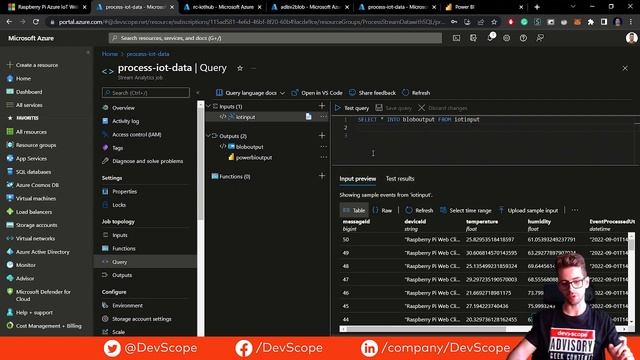Viewport: 640px width, 360px height.
Task: Open Azure account avatar menu
Action: [x=631, y=38]
